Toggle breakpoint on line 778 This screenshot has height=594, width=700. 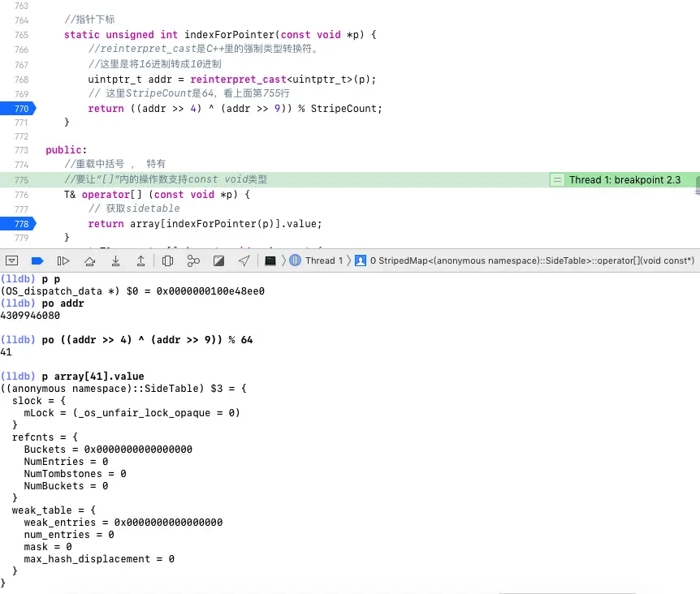(x=18, y=223)
